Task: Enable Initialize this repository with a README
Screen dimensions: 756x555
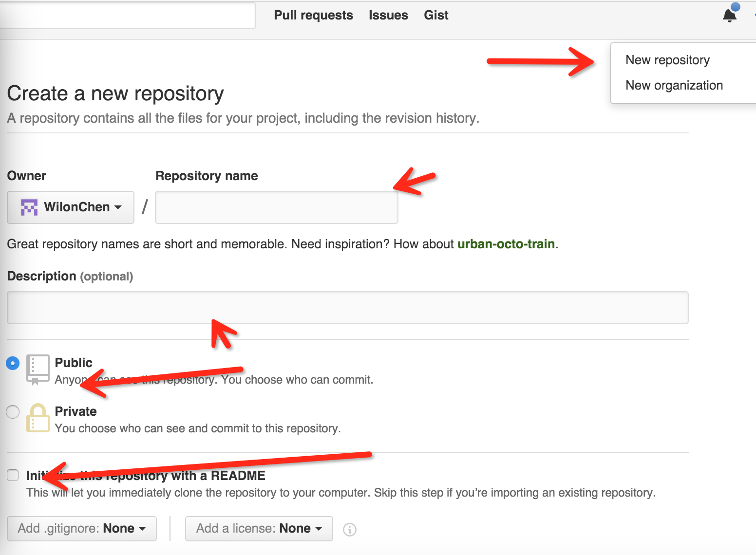Action: 13,475
